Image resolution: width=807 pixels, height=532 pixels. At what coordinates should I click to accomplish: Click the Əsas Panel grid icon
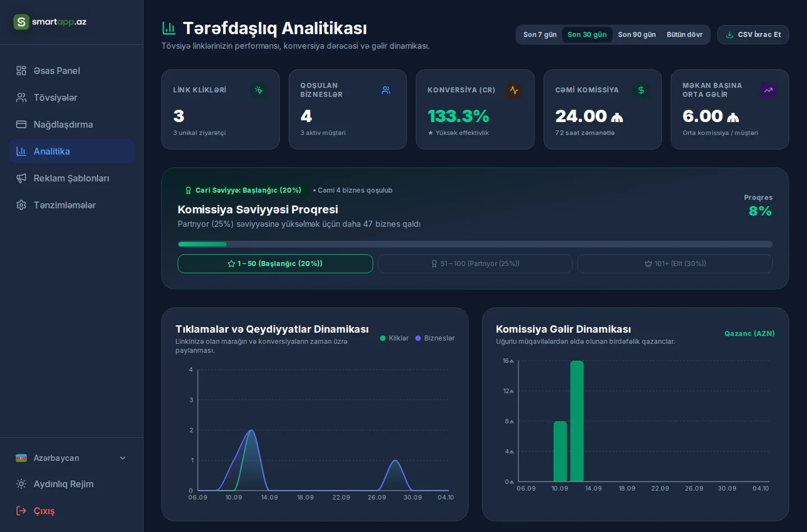21,71
